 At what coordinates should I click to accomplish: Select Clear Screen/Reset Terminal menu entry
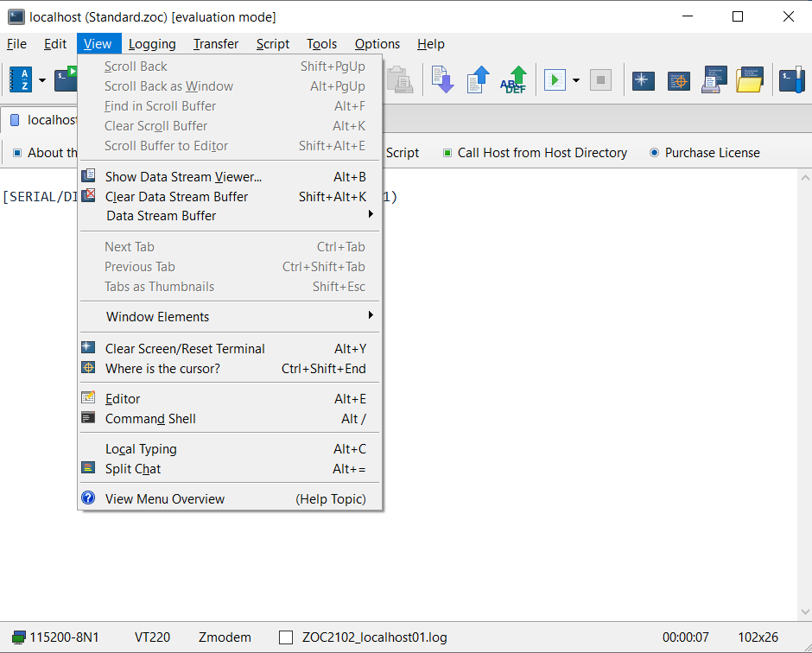pos(230,349)
